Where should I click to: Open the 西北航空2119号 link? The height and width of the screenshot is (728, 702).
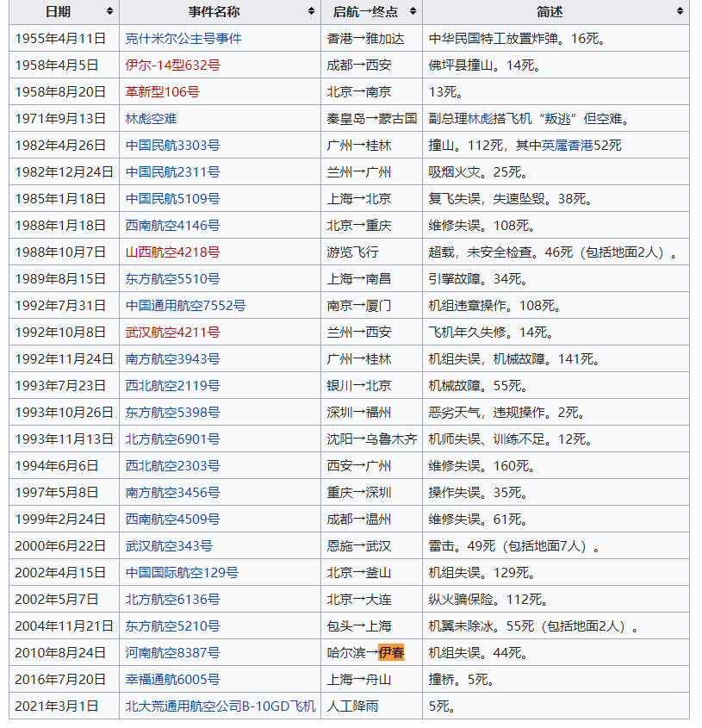point(173,386)
